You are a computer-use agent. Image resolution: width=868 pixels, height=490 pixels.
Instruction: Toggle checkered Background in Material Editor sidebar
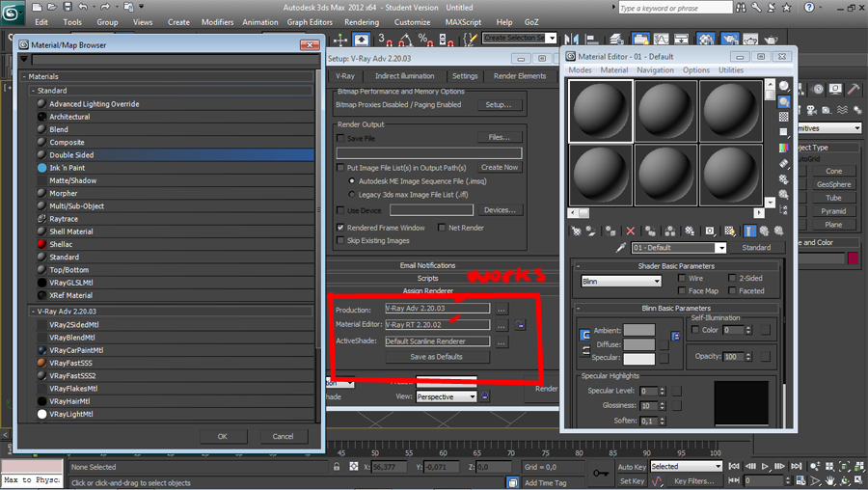(784, 117)
